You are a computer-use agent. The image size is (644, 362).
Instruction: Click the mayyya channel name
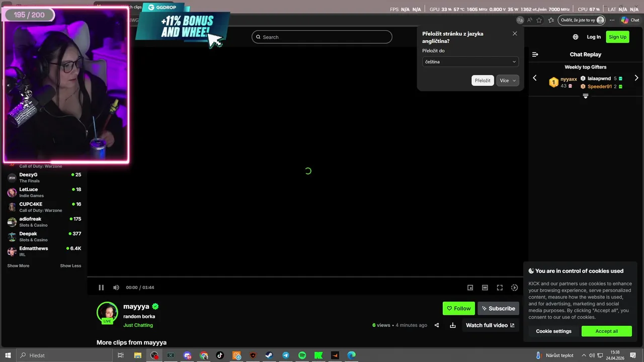[x=136, y=306]
